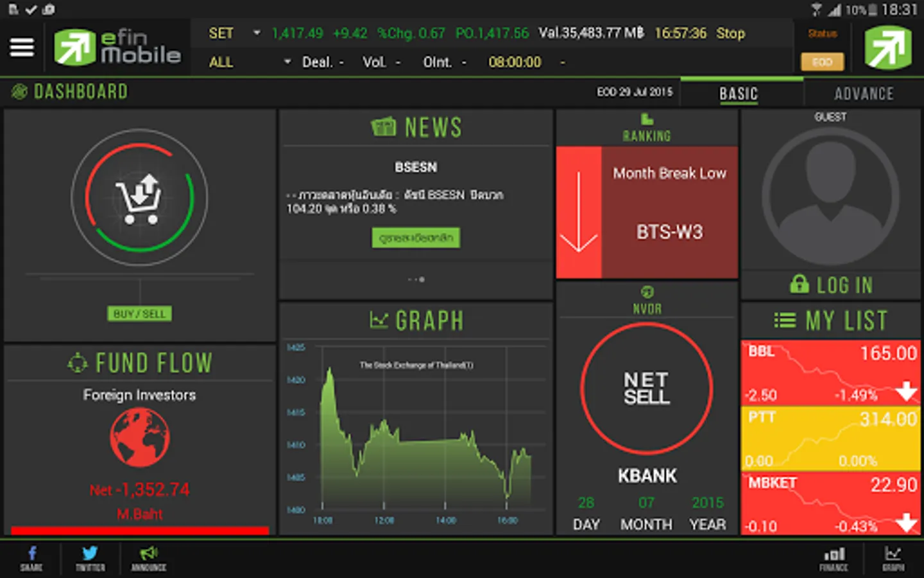
Task: Tap the 16:57:36 time in header
Action: pos(680,33)
